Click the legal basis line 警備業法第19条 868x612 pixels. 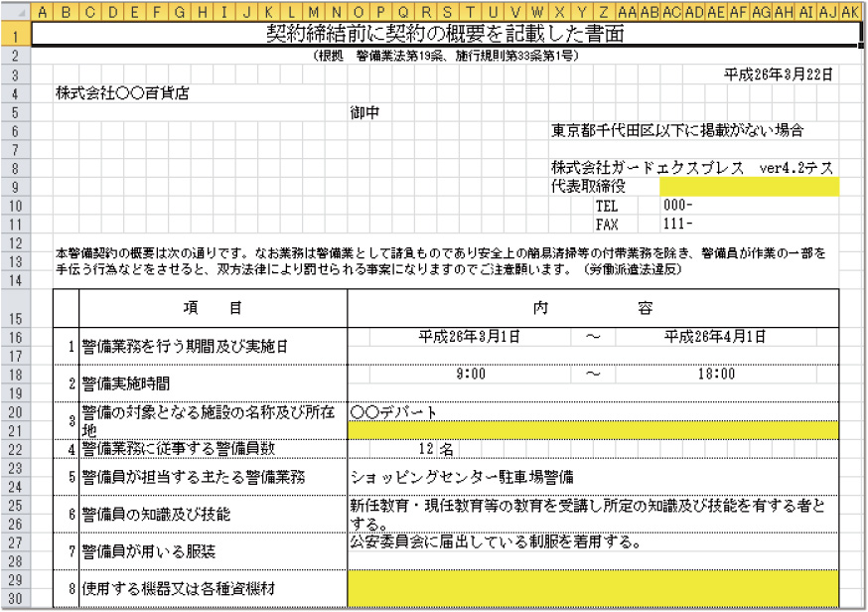tap(446, 56)
